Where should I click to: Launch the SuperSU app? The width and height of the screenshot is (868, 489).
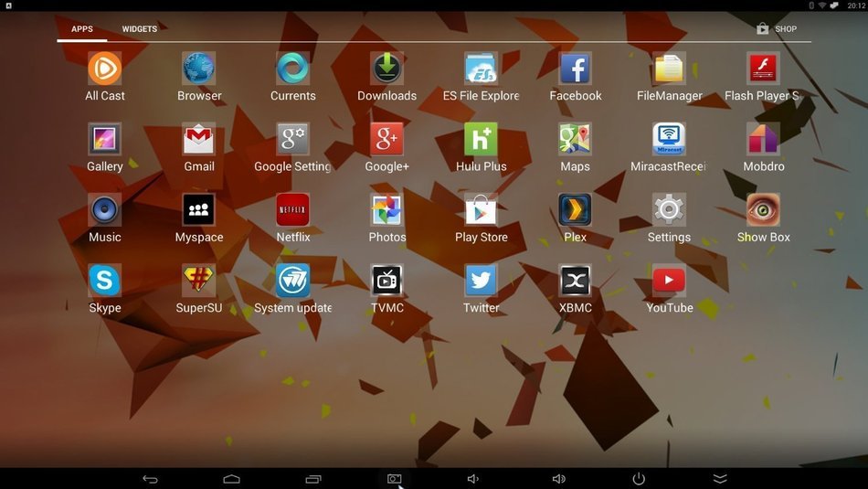pyautogui.click(x=199, y=281)
